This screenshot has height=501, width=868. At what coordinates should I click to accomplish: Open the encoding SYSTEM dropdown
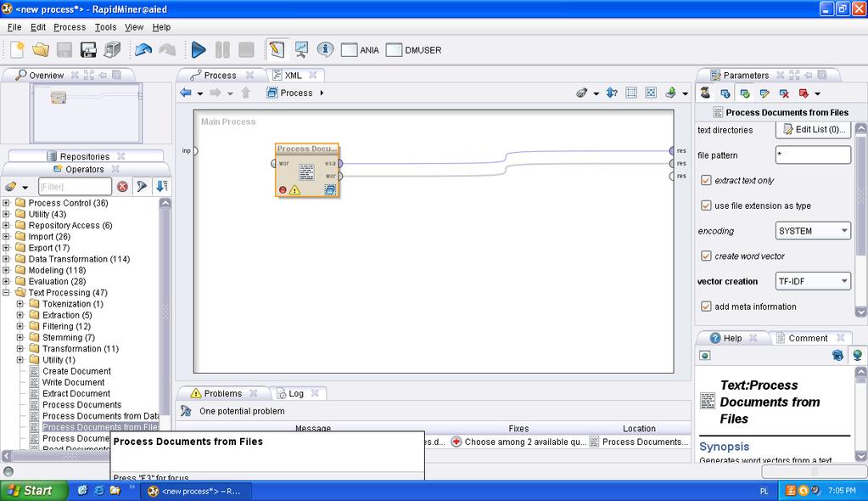[x=813, y=231]
